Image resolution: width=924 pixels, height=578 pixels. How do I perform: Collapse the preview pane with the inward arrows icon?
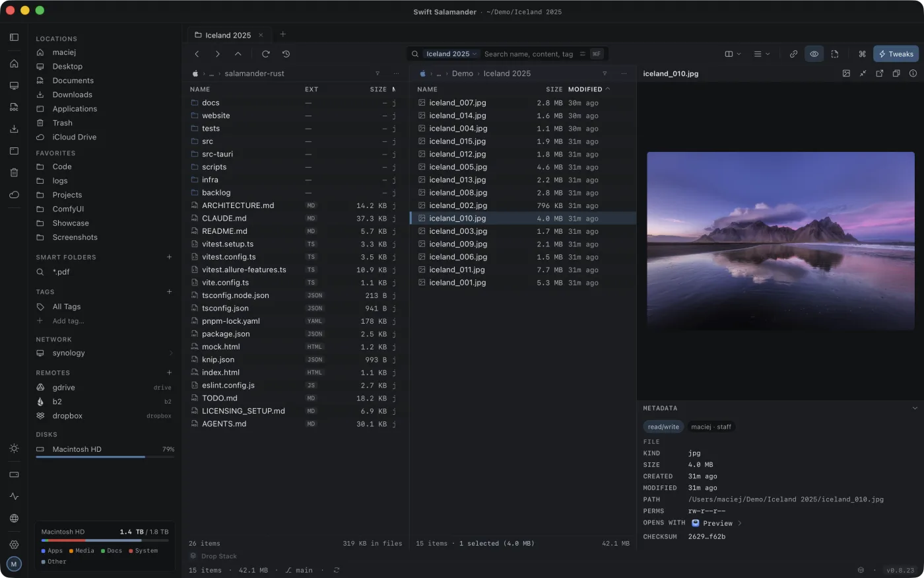[x=863, y=73]
